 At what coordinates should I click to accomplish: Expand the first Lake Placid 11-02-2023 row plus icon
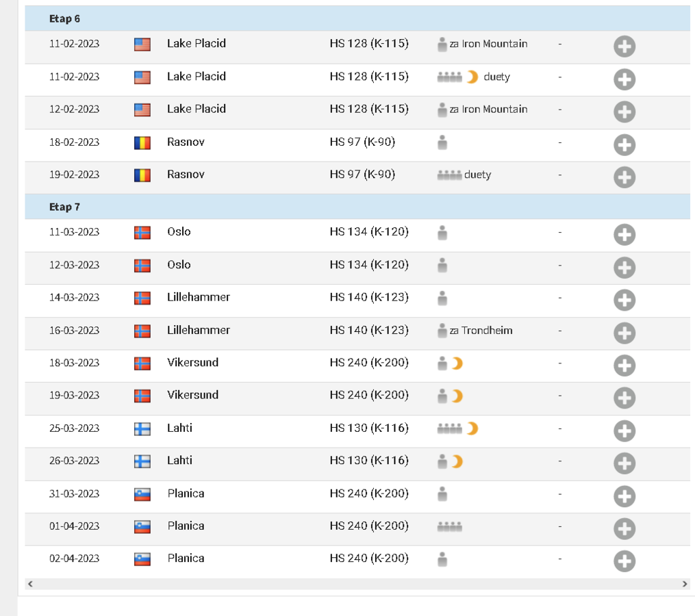[x=624, y=47]
